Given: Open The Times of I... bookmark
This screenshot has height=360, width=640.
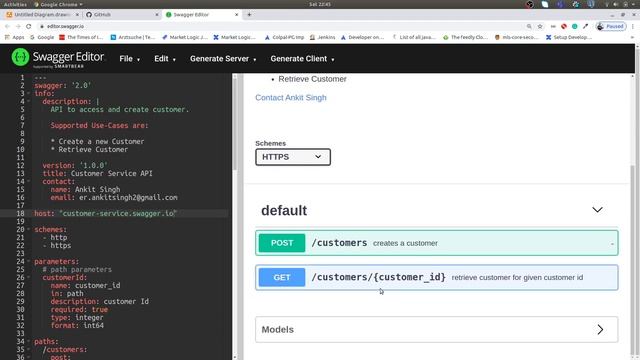Looking at the screenshot, I should point(81,37).
